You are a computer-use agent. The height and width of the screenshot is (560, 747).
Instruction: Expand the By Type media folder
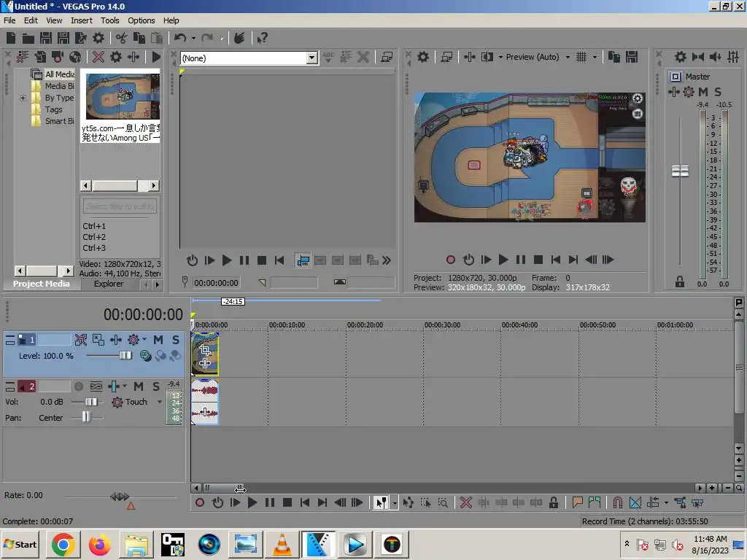click(x=23, y=98)
